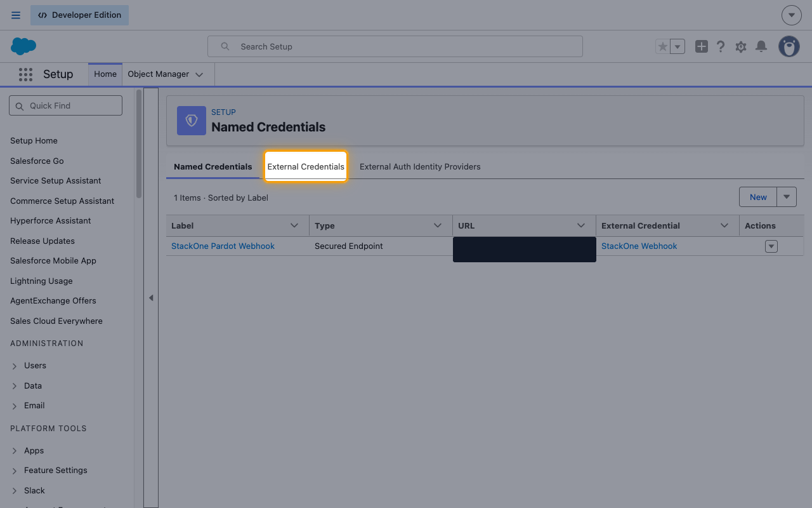Viewport: 812px width, 508px height.
Task: Open the StackOne Pardot Webhook link
Action: point(223,246)
